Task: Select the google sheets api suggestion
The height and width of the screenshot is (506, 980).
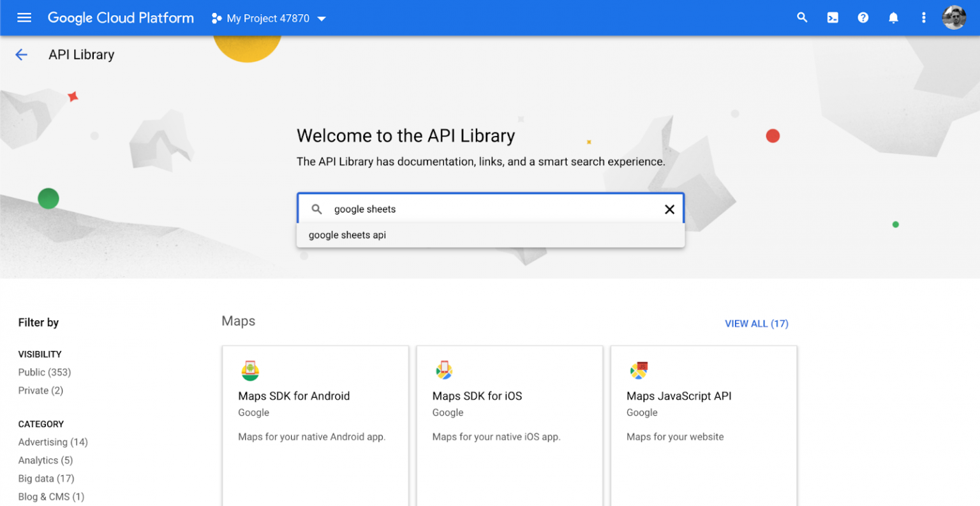Action: 491,235
